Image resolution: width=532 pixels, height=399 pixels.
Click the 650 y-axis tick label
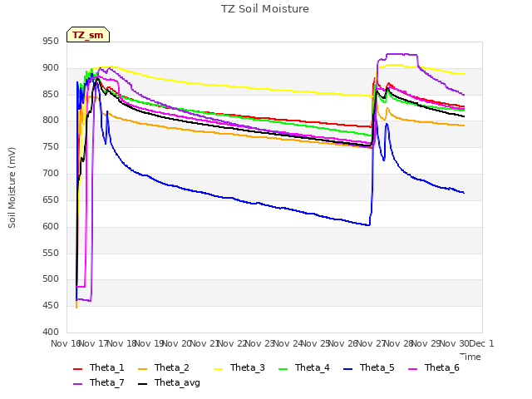[51, 199]
